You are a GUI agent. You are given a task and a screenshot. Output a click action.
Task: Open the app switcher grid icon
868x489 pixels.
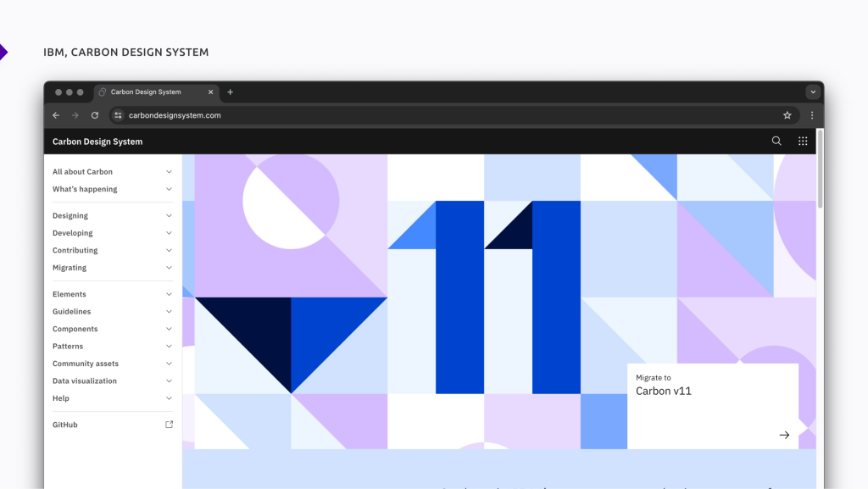803,141
